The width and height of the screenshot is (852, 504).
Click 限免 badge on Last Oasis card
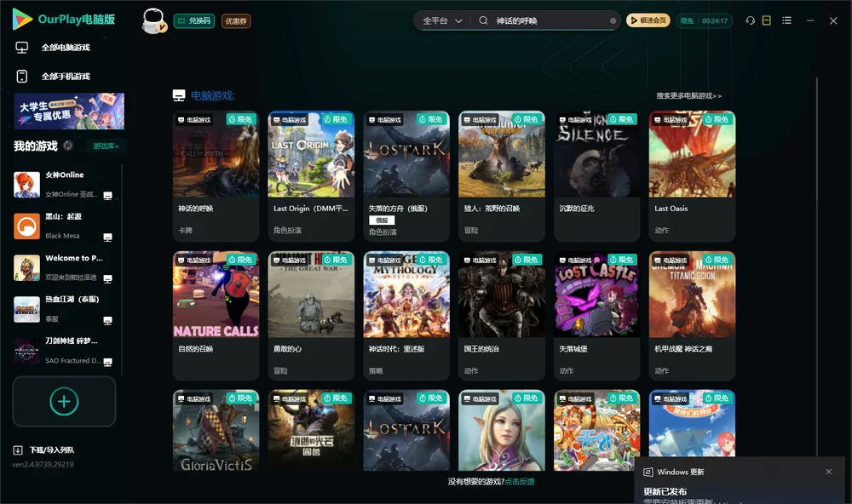717,119
